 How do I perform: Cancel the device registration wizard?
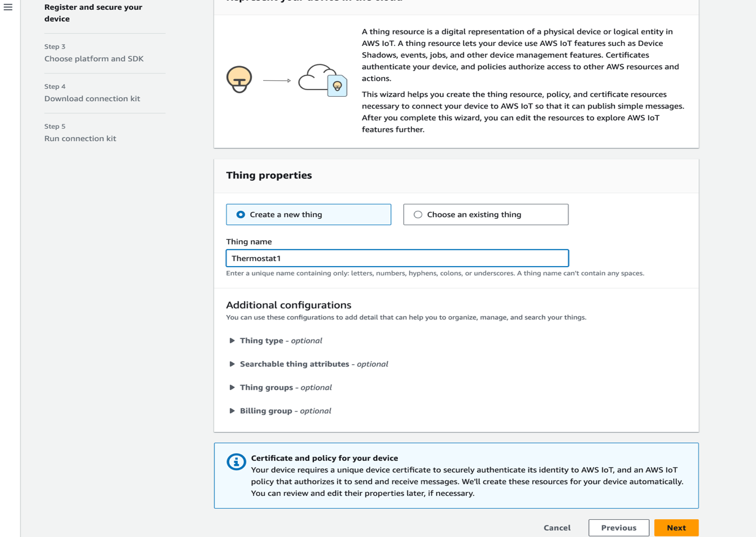pos(557,527)
